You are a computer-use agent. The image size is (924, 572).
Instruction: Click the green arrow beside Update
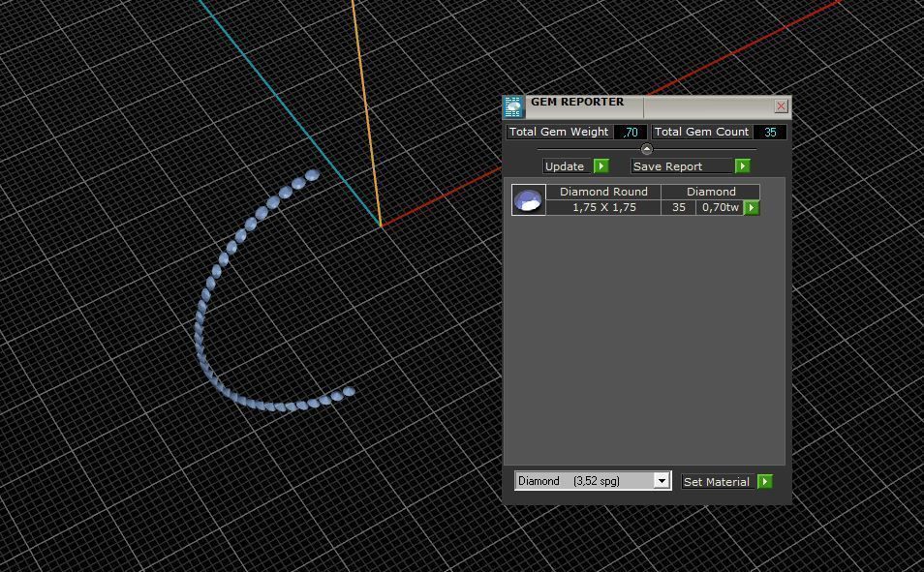click(601, 166)
